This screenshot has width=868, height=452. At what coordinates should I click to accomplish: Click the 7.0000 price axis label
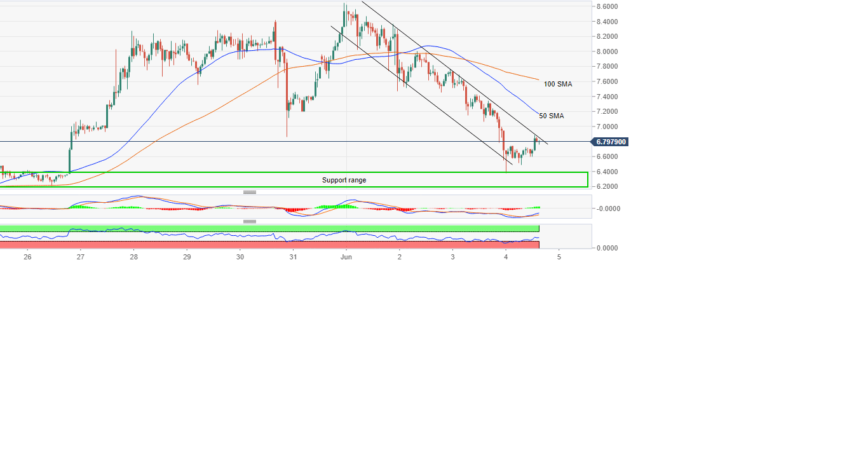pyautogui.click(x=607, y=127)
